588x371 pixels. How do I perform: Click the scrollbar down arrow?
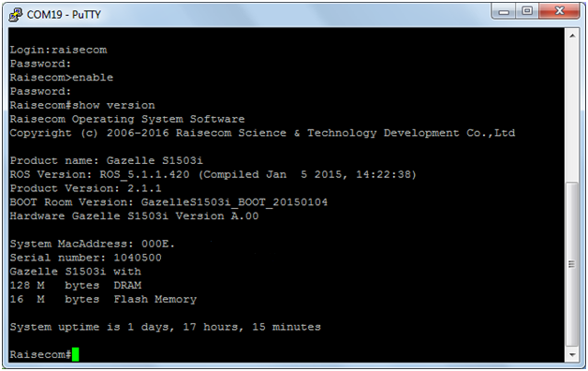coord(572,354)
